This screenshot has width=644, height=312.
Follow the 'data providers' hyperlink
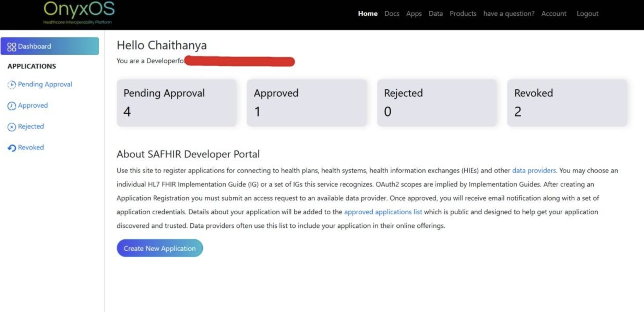pos(534,171)
